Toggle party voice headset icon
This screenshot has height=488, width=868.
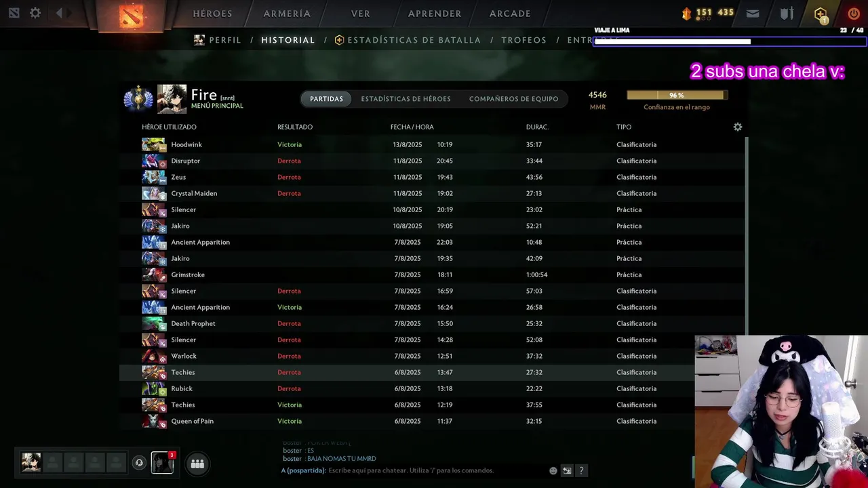(139, 463)
